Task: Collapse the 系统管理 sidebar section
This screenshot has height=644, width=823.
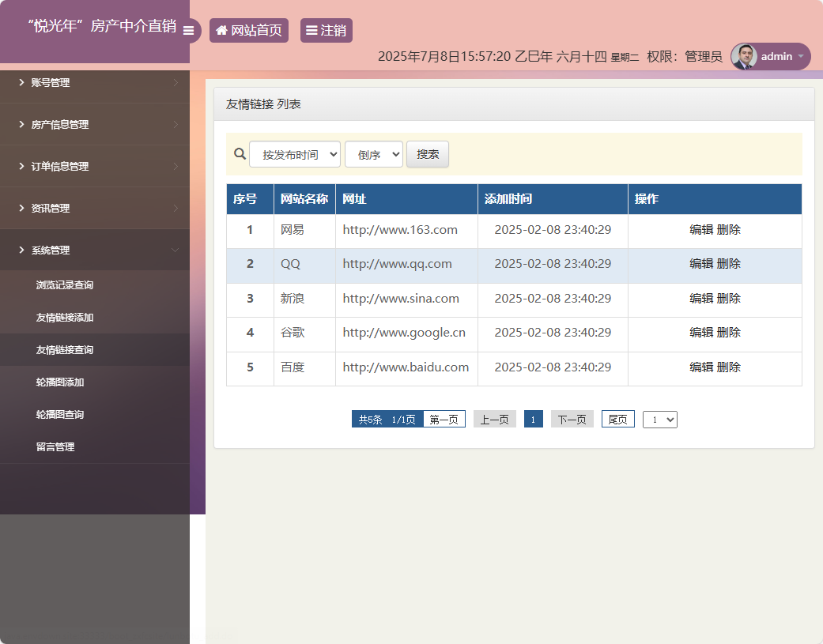Action: [95, 250]
